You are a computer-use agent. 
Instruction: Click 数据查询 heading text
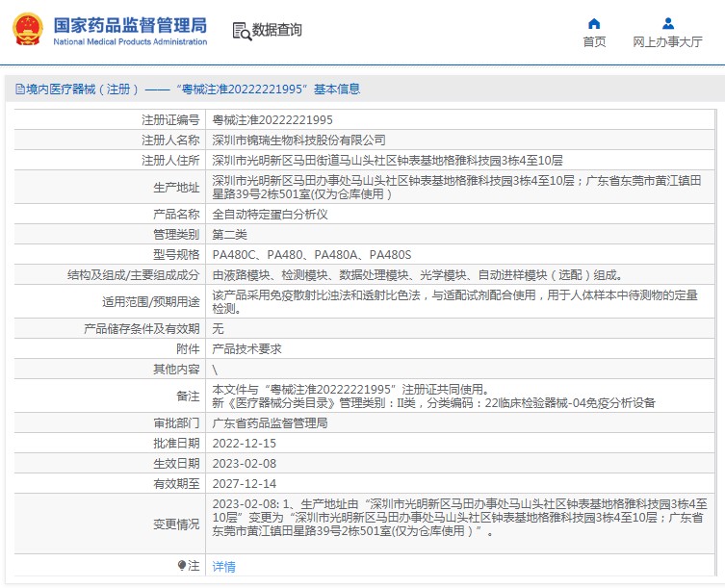pyautogui.click(x=276, y=30)
